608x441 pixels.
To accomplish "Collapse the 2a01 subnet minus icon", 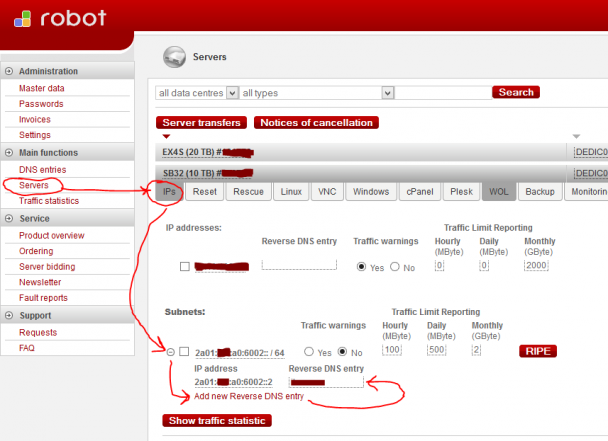I will click(171, 352).
